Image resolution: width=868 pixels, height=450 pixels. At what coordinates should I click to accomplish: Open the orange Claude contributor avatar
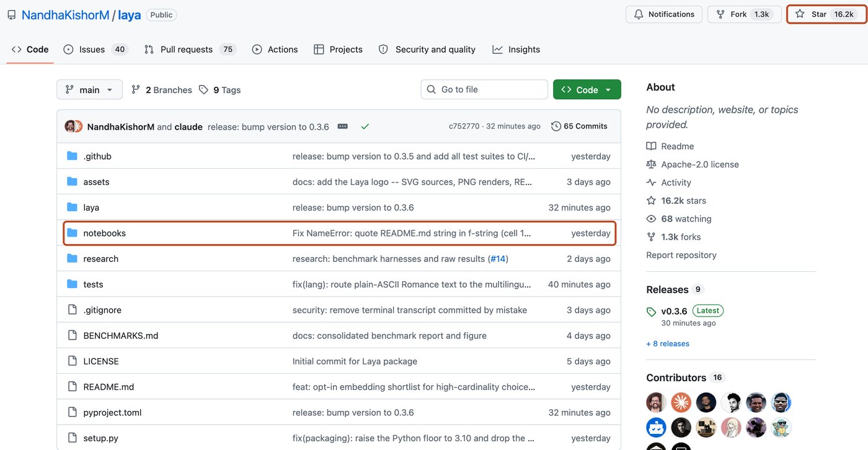point(681,402)
